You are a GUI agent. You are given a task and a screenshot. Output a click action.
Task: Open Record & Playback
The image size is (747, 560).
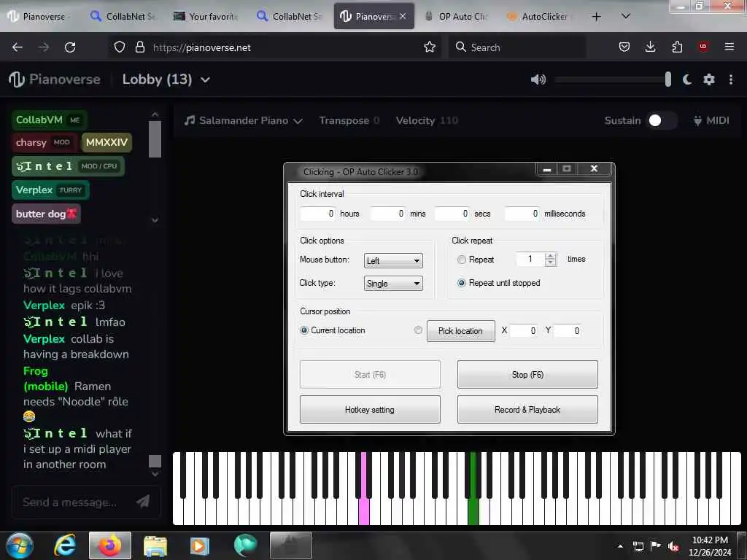coord(527,410)
